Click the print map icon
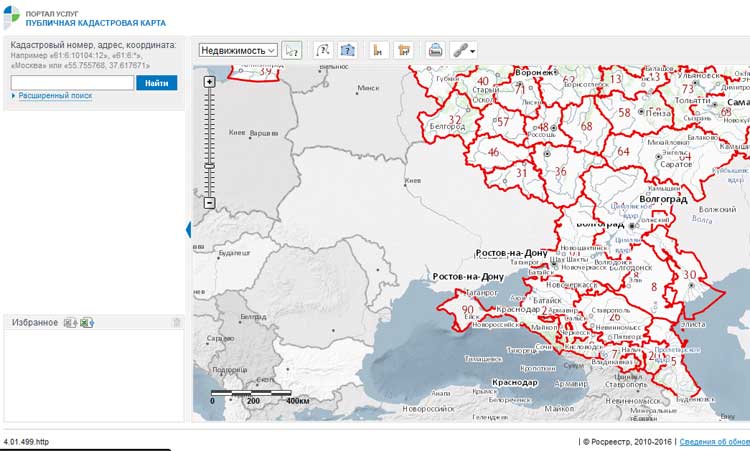 (435, 50)
